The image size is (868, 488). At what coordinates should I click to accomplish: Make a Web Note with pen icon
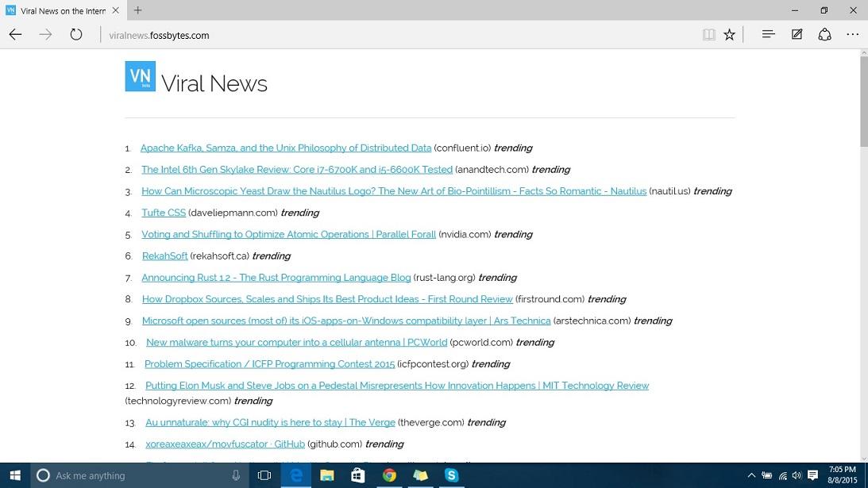797,35
